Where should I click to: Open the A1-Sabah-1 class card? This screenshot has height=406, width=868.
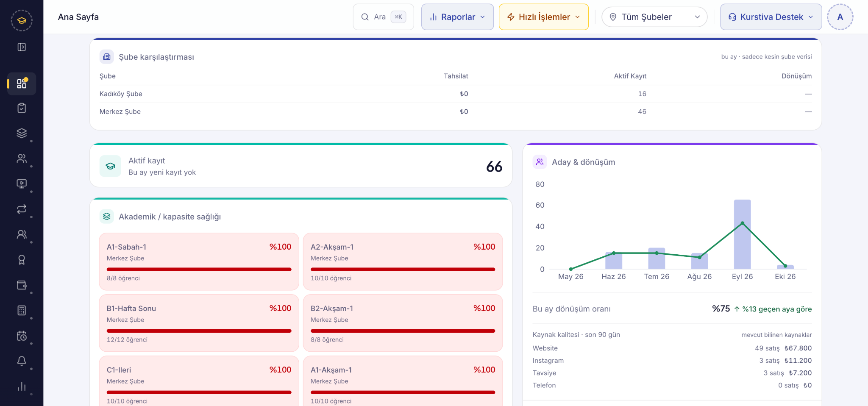199,261
